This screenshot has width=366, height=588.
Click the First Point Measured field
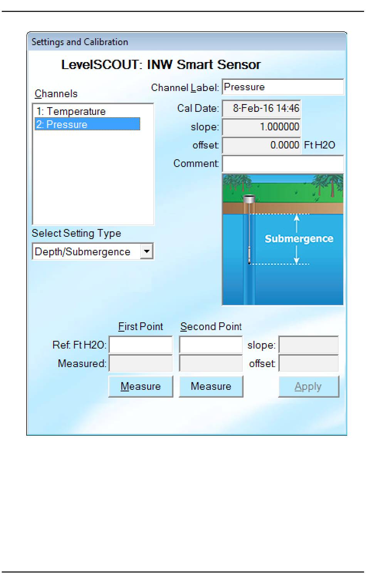coord(141,363)
